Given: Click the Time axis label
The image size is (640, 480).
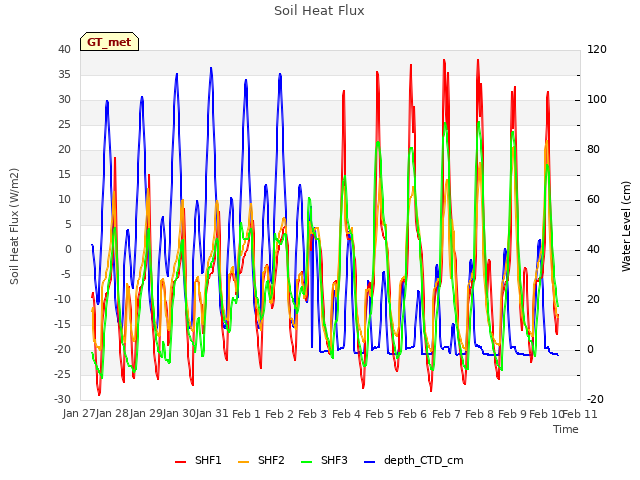Looking at the screenshot, I should 566,429.
